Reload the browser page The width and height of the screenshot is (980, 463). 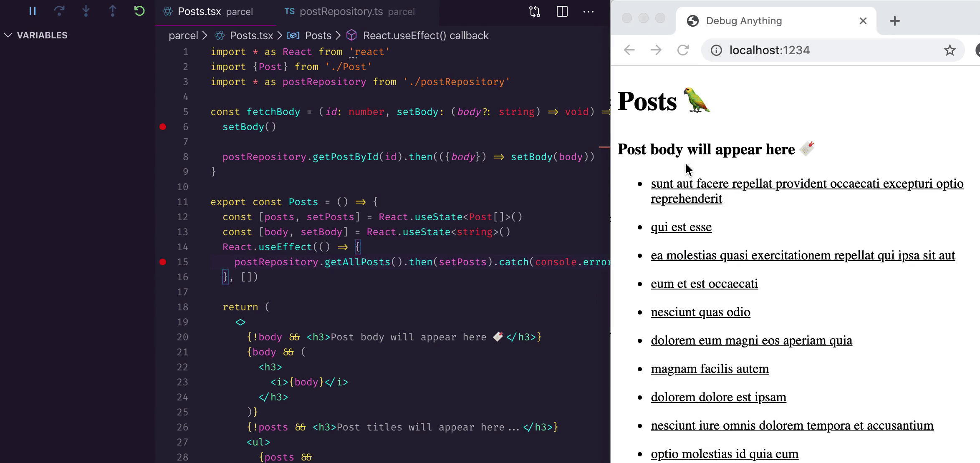pos(683,50)
